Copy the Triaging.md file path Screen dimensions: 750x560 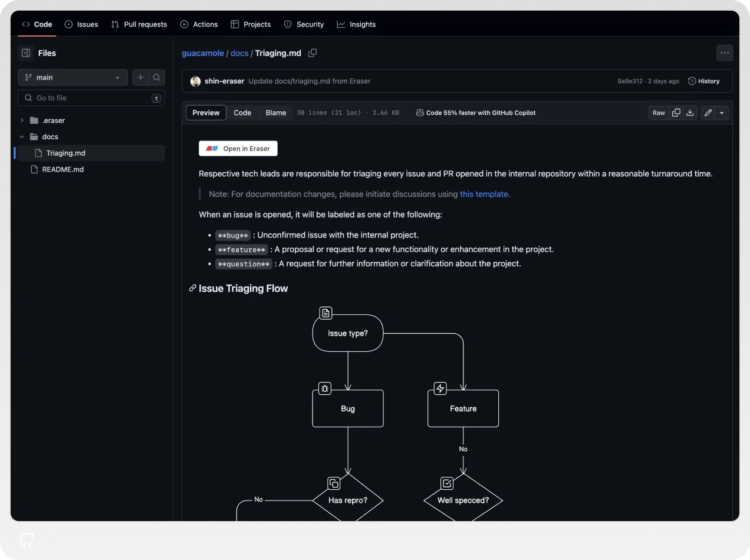click(x=312, y=53)
